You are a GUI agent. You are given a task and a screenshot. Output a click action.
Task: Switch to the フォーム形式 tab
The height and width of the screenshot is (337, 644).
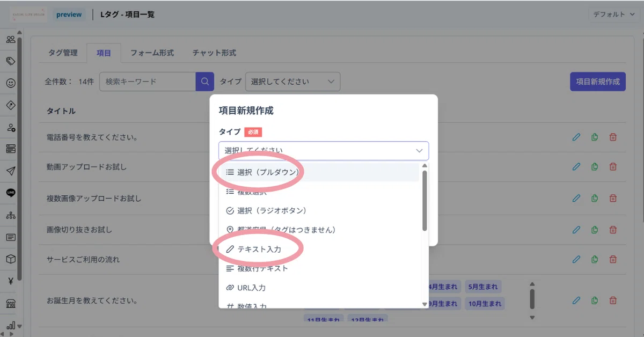(x=152, y=53)
